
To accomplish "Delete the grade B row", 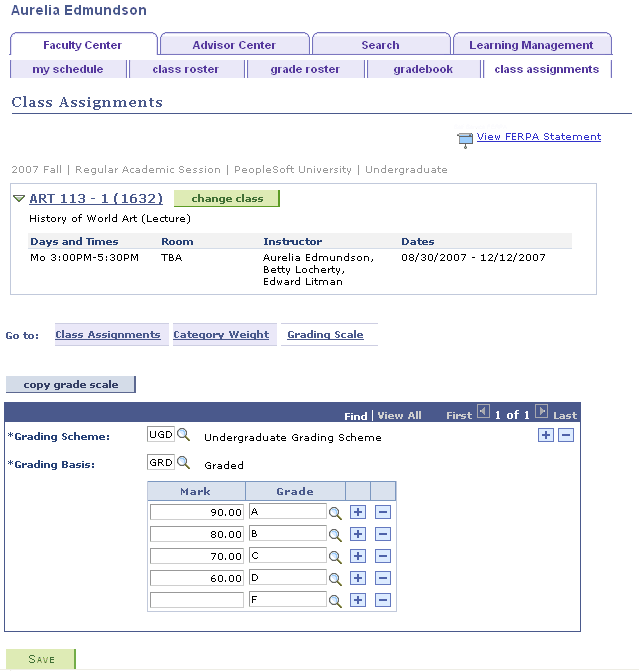I will 383,534.
